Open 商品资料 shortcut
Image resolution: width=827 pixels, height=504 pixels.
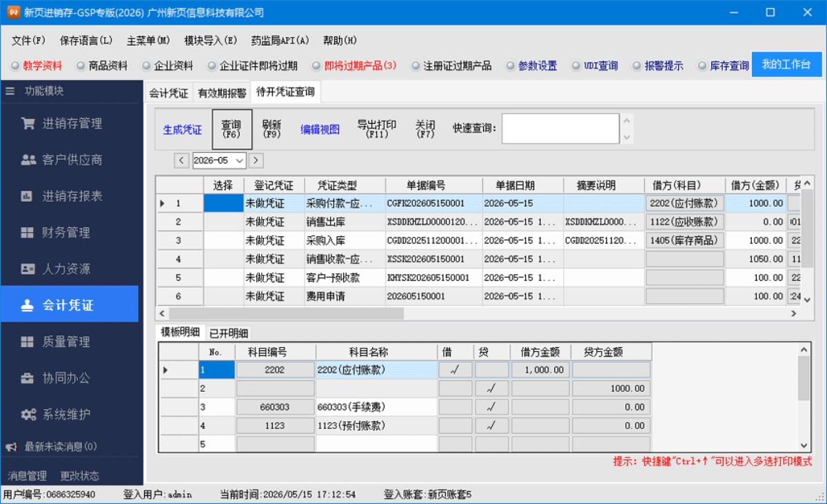pos(102,66)
